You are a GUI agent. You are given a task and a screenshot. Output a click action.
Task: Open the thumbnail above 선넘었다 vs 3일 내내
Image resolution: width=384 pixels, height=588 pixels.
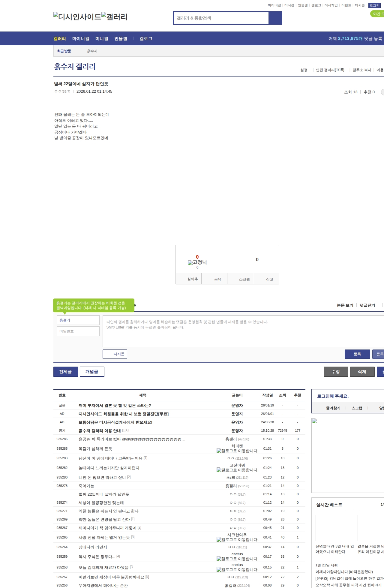pos(335,528)
